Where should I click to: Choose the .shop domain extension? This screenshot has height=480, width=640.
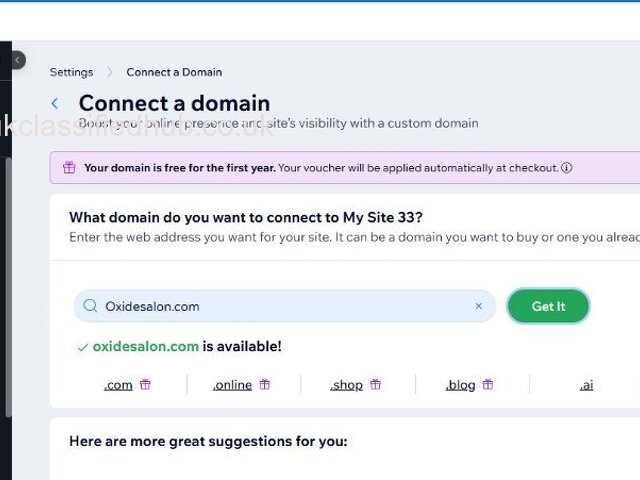click(346, 385)
